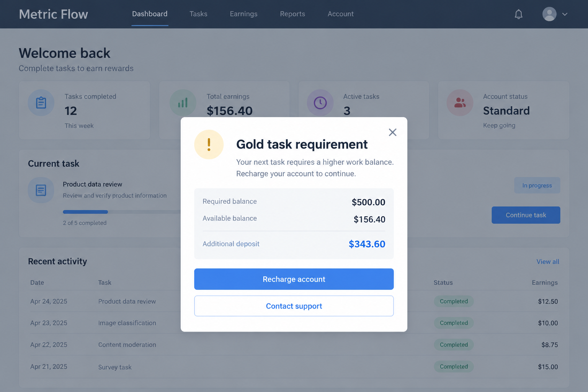
Task: Click the Tasks completed count 12
Action: (x=71, y=111)
